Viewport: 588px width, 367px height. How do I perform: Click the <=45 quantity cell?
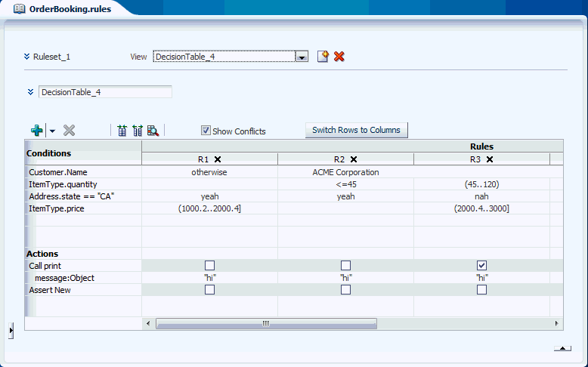pos(345,184)
